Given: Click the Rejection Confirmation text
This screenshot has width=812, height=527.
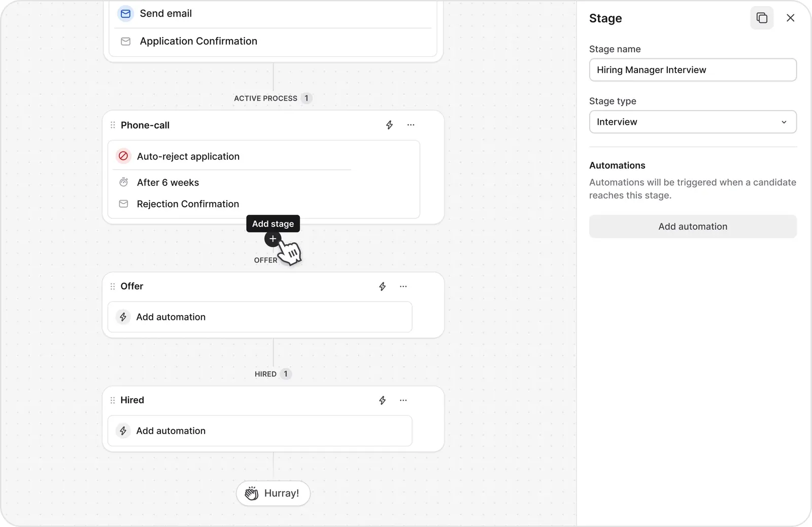Looking at the screenshot, I should [x=188, y=204].
